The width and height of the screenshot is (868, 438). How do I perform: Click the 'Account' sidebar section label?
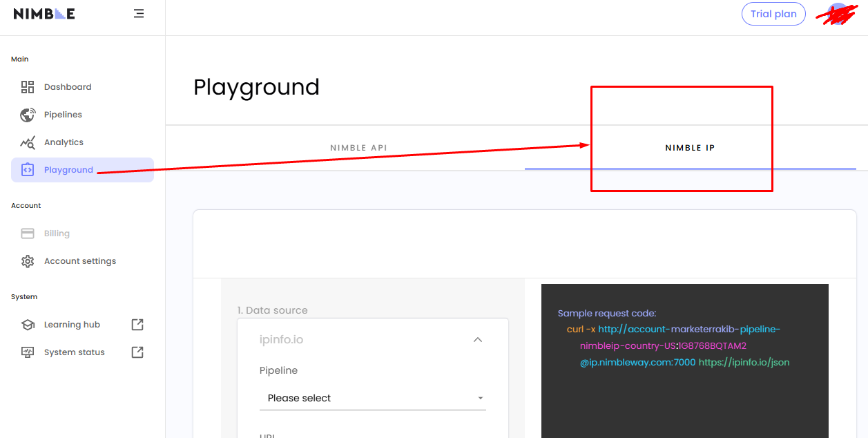[26, 206]
